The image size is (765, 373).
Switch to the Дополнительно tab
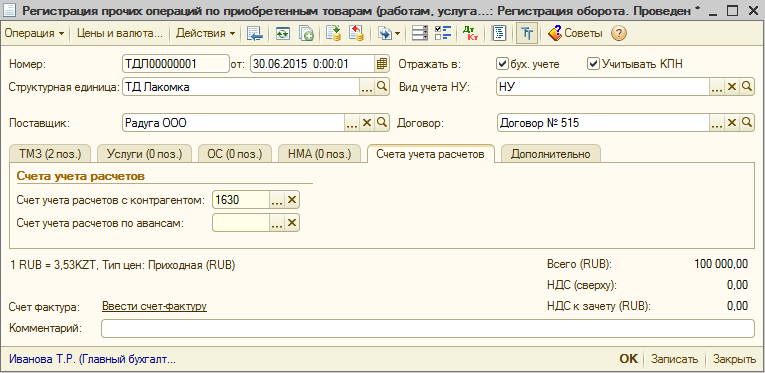coord(551,154)
